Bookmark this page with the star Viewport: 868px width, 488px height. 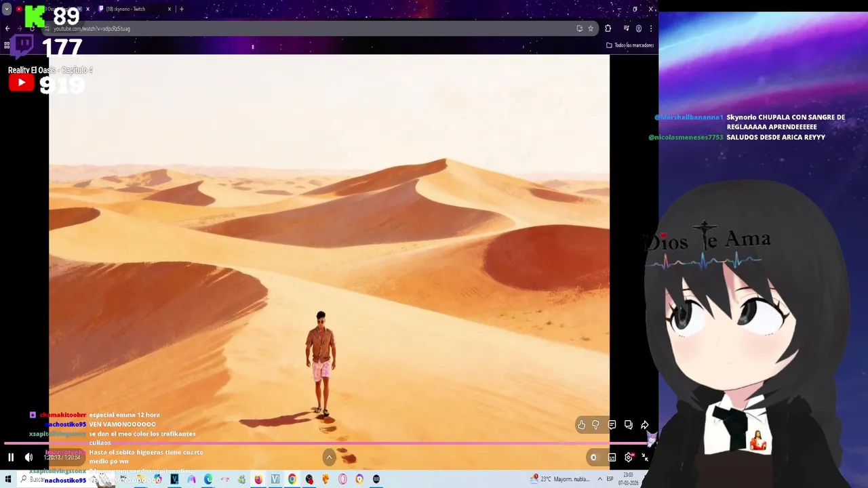(x=591, y=28)
